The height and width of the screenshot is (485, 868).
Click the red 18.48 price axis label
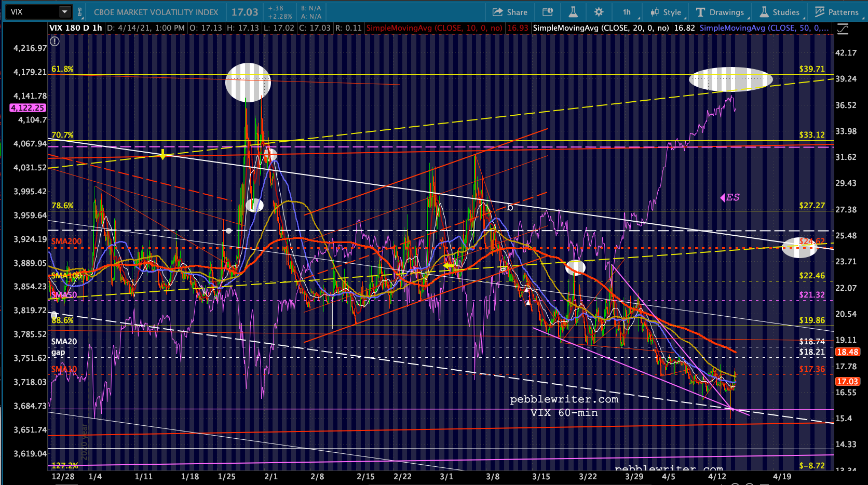pos(847,352)
